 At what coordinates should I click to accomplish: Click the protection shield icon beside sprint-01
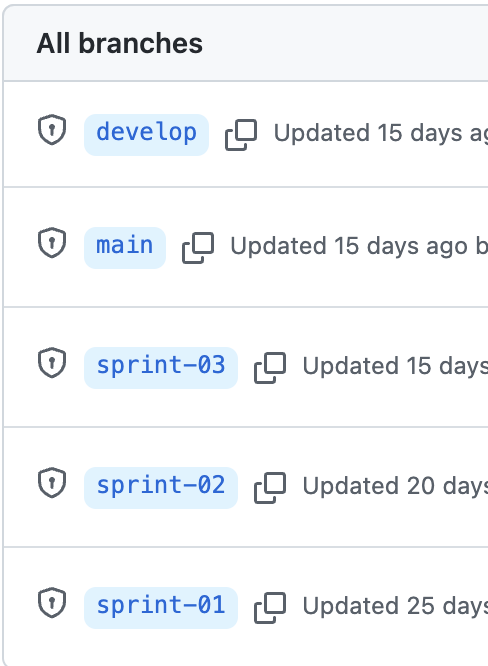52,603
